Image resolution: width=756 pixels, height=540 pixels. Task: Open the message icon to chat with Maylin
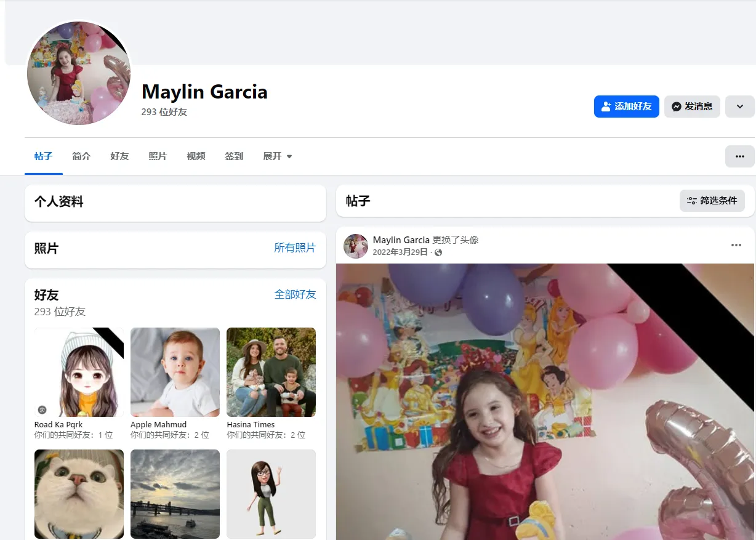coord(676,106)
